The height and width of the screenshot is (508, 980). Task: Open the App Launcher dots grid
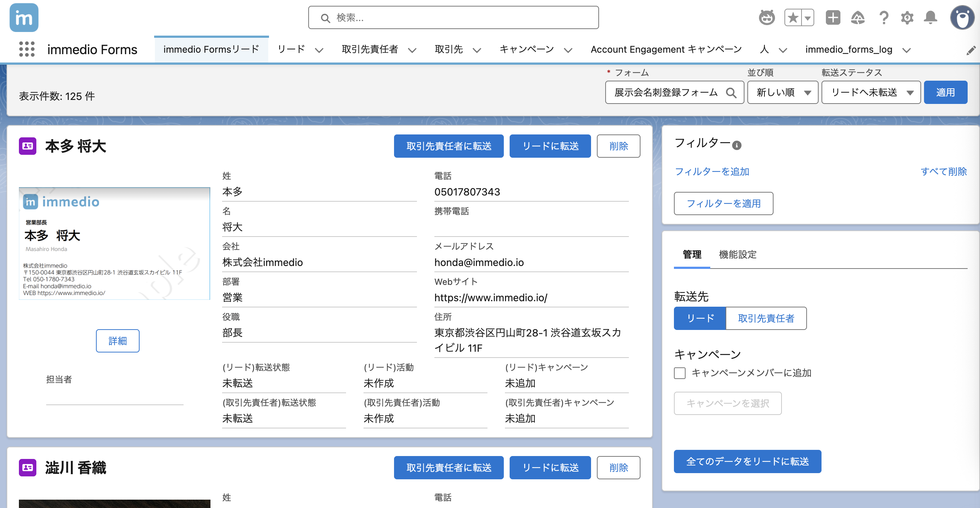[x=27, y=49]
